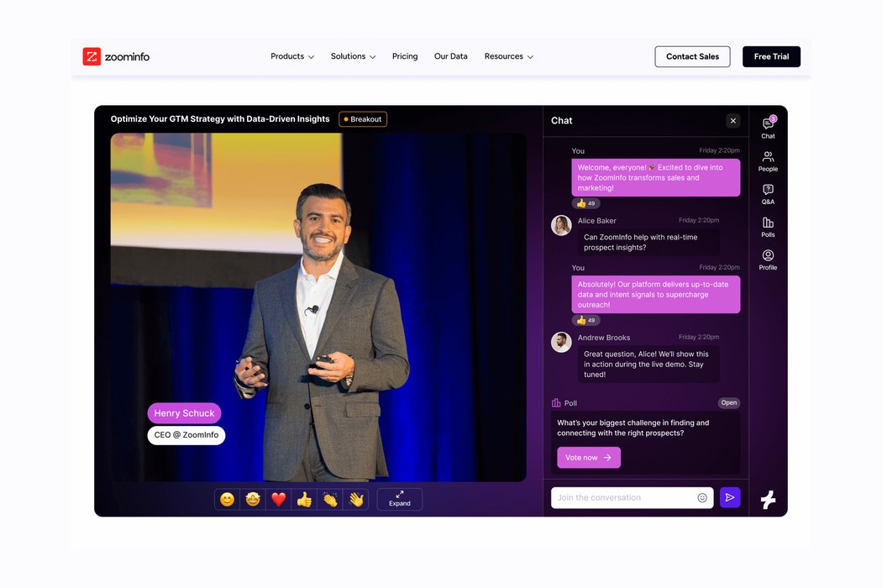The image size is (882, 588).
Task: Open the Pricing menu item
Action: pyautogui.click(x=405, y=56)
